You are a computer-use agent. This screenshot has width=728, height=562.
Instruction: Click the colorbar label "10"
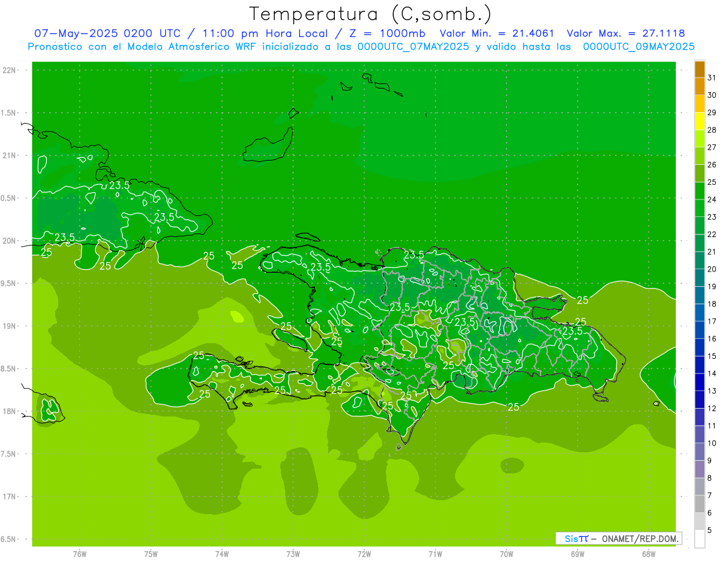coord(712,444)
